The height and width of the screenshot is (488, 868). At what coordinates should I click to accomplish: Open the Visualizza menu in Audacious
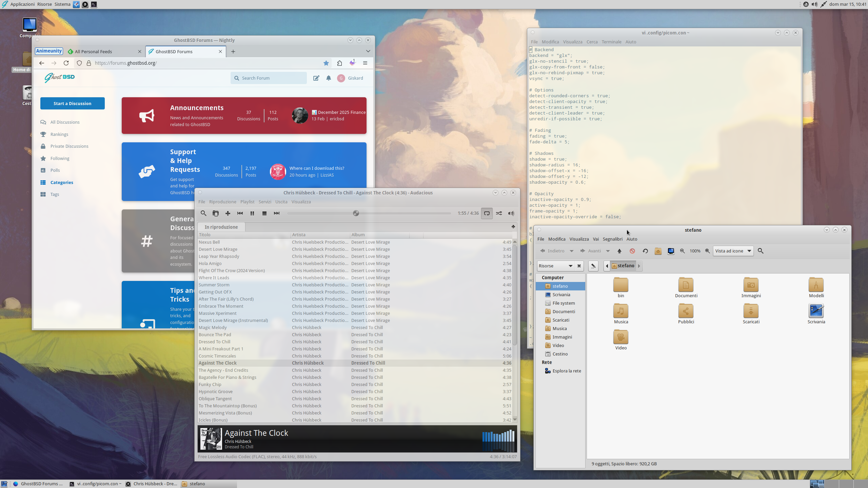(x=301, y=202)
